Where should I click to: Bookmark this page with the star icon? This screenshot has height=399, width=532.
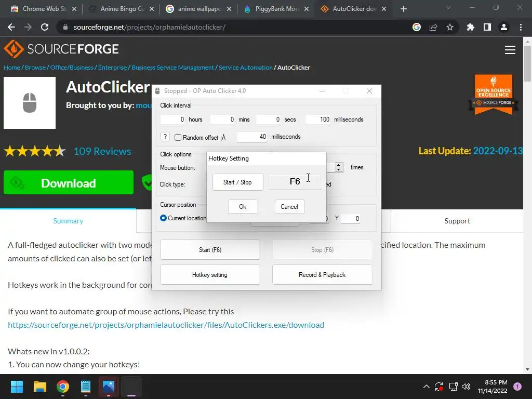tap(450, 27)
